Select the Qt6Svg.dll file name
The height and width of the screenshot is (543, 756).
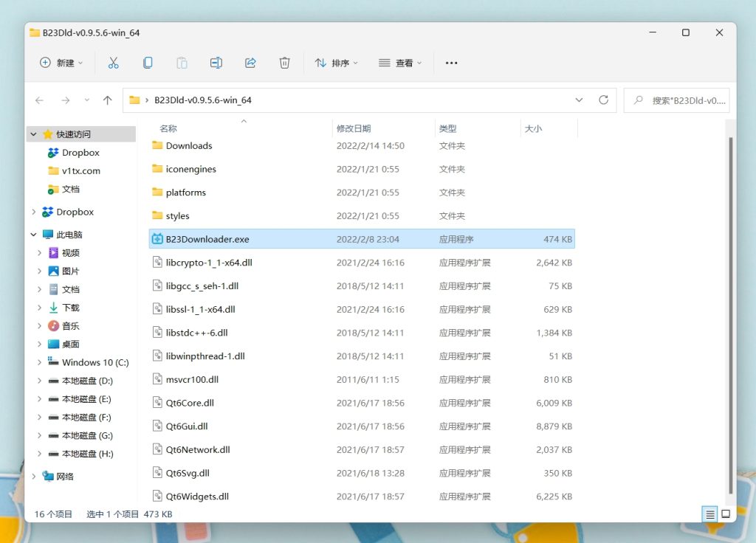[x=188, y=473]
